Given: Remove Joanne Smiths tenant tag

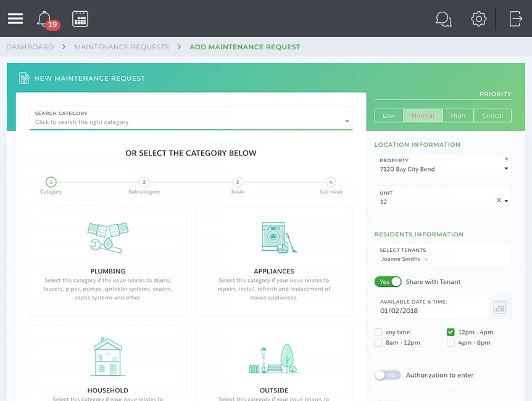Looking at the screenshot, I should click(x=426, y=260).
